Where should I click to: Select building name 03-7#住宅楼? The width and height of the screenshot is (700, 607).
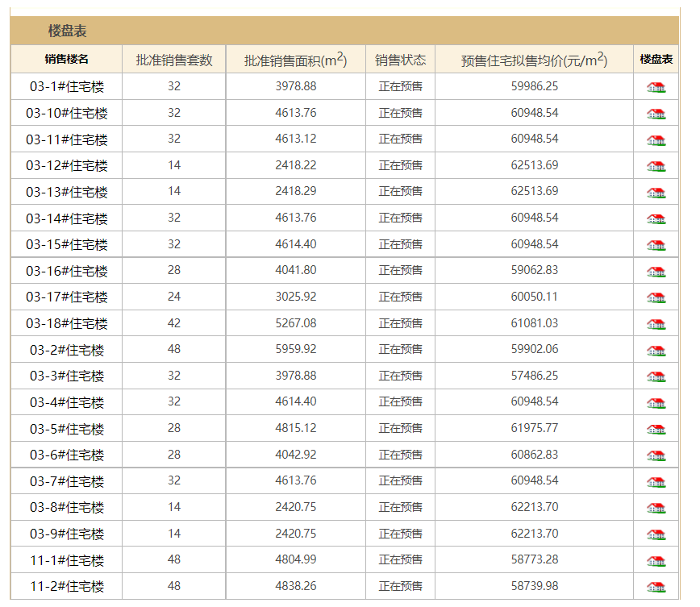(67, 481)
